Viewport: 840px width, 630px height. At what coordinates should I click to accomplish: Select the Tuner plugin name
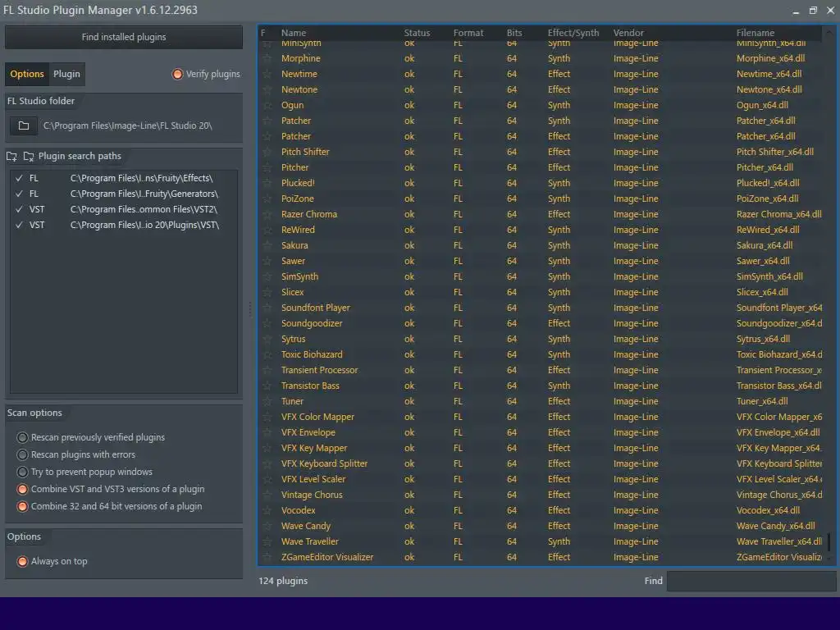click(293, 401)
